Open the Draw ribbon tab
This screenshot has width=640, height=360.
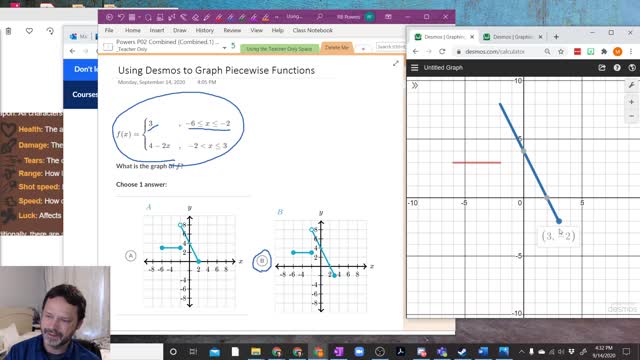coord(180,30)
